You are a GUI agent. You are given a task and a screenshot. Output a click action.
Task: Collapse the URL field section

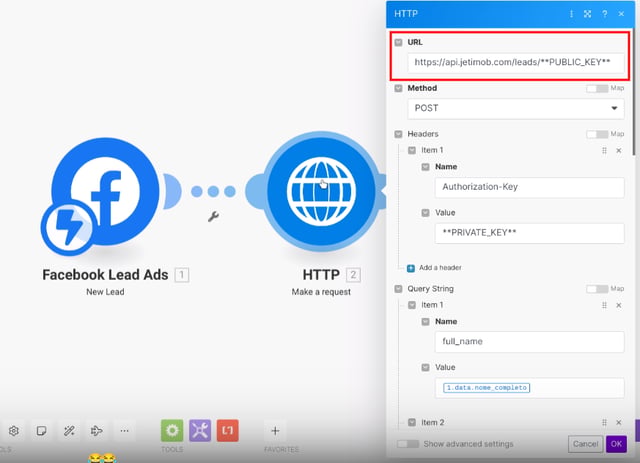(398, 42)
